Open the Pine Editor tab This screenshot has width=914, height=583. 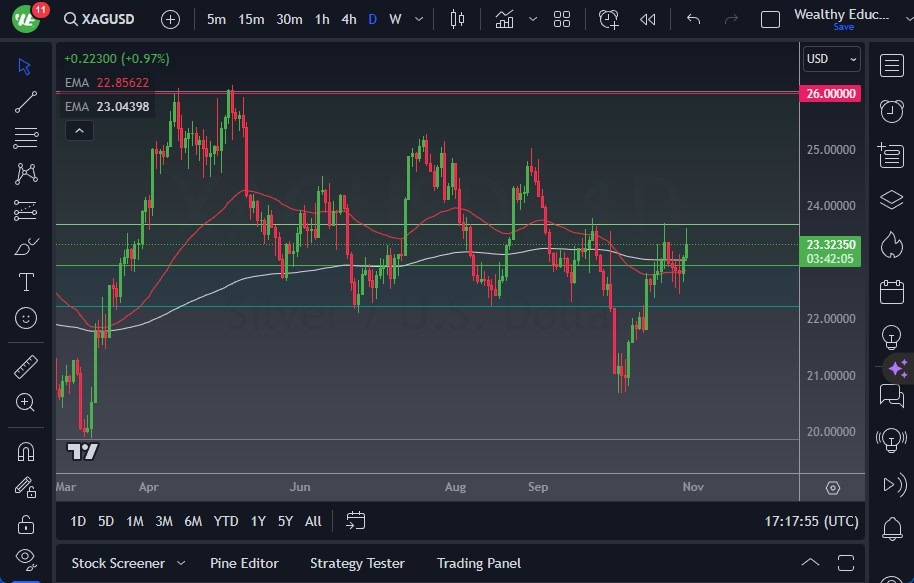point(244,563)
